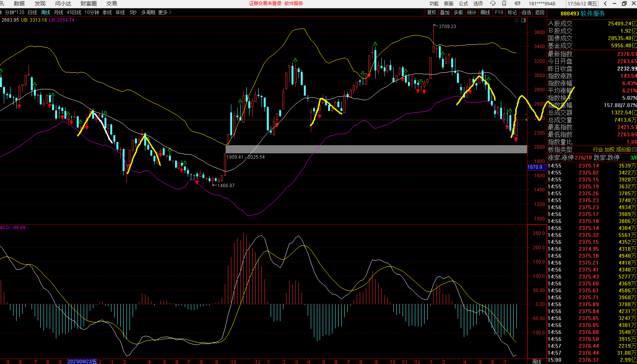Click the 最新指数 value 2376.53
The width and height of the screenshot is (637, 364).
pyautogui.click(x=627, y=54)
